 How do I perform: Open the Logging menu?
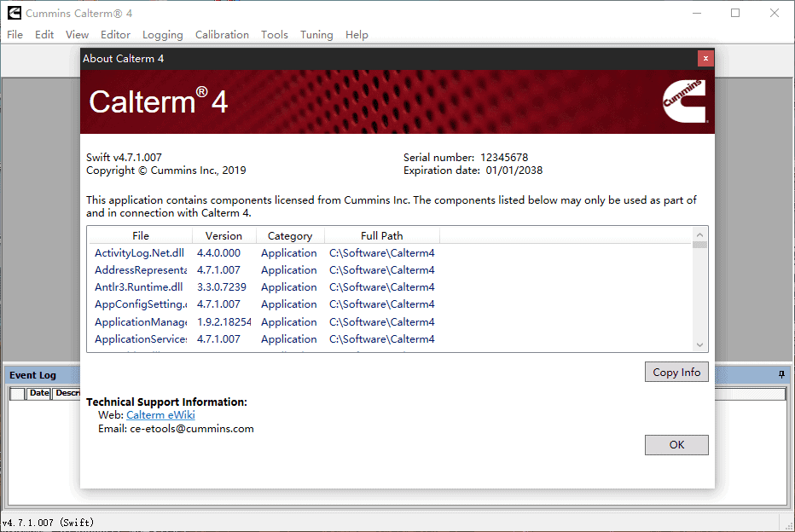click(162, 34)
